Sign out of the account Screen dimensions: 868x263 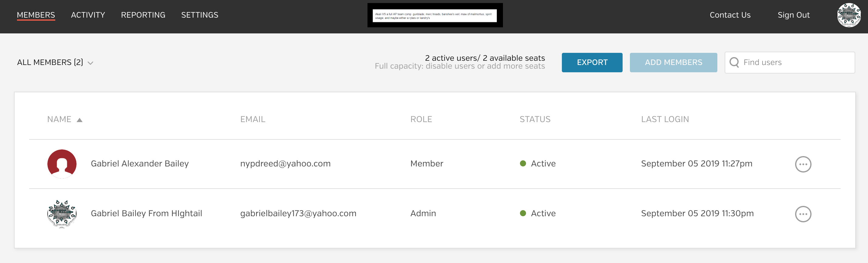pyautogui.click(x=793, y=15)
